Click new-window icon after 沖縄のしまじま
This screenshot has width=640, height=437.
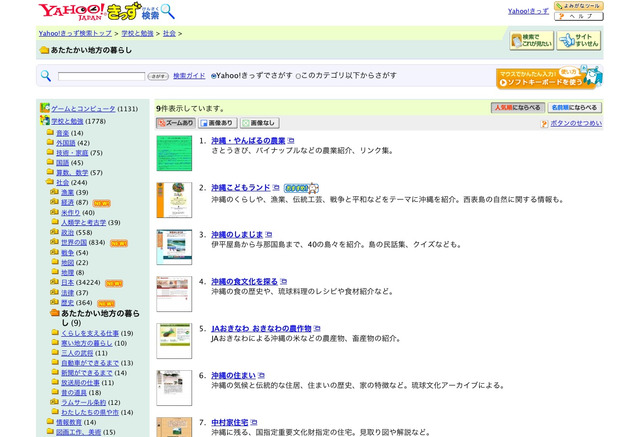[x=269, y=235]
